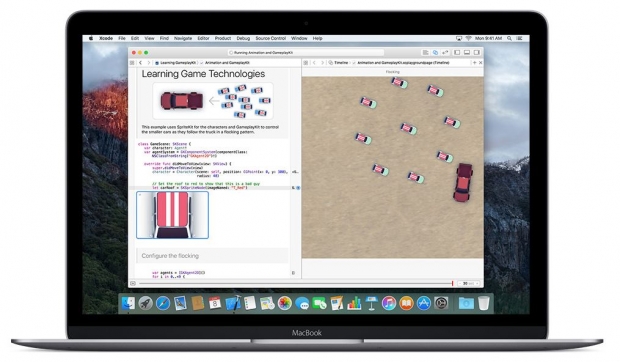Toggle the utilities inspector panel
The height and width of the screenshot is (362, 620).
coord(477,53)
